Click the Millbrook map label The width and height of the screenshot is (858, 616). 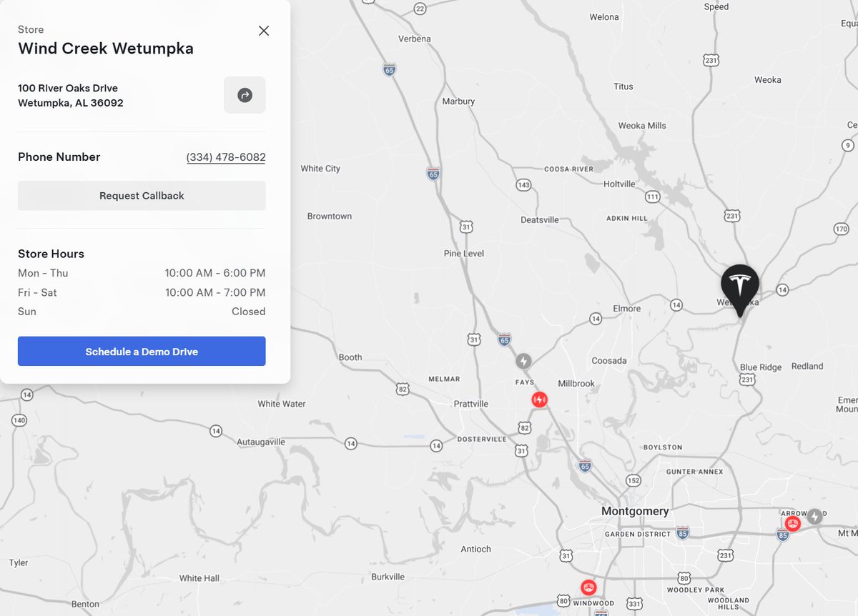pos(576,384)
